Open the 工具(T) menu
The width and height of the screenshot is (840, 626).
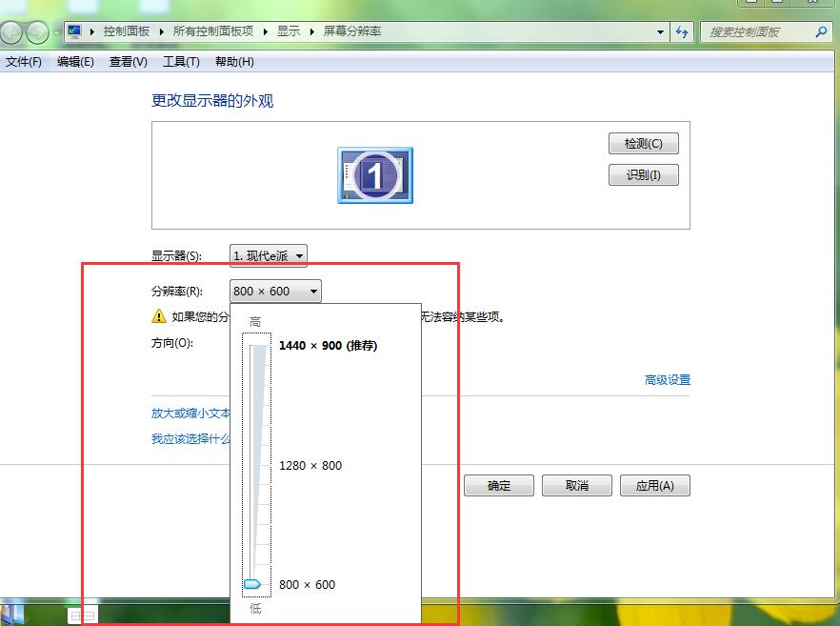click(x=181, y=62)
